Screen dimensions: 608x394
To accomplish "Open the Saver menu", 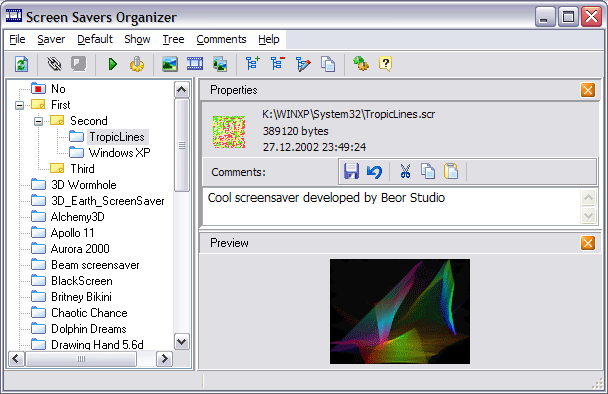I will click(x=51, y=39).
